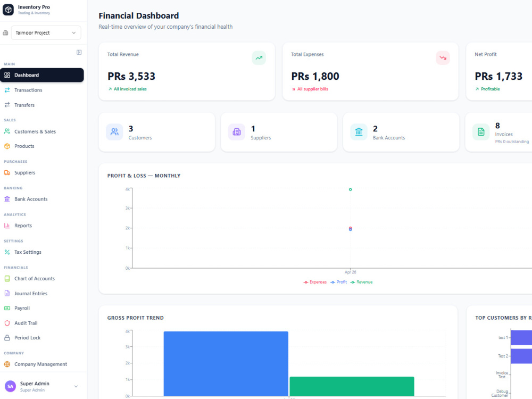
Task: Click the Invoices card document icon
Action: coord(481,132)
